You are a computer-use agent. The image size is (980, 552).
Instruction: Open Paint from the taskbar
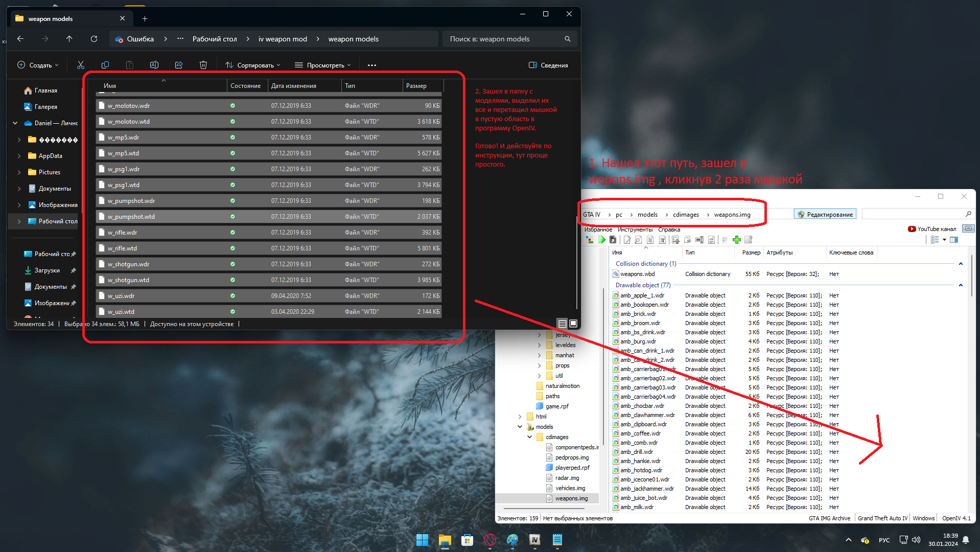pyautogui.click(x=512, y=540)
